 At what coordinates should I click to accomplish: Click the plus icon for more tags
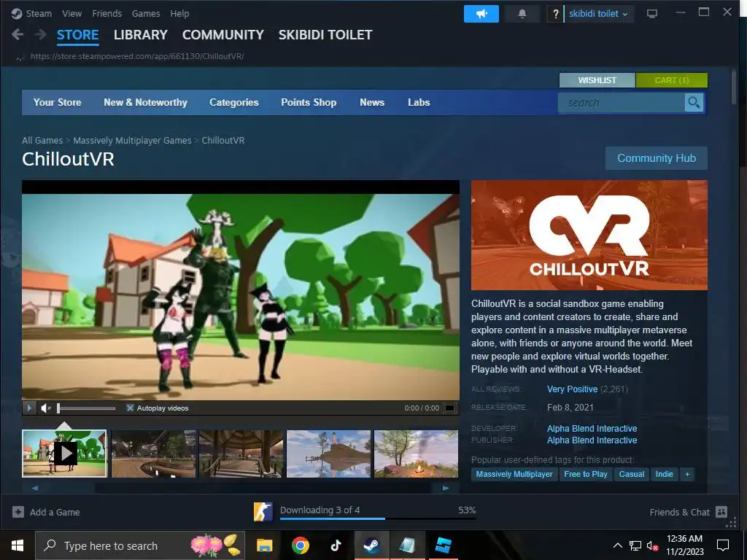coord(687,474)
